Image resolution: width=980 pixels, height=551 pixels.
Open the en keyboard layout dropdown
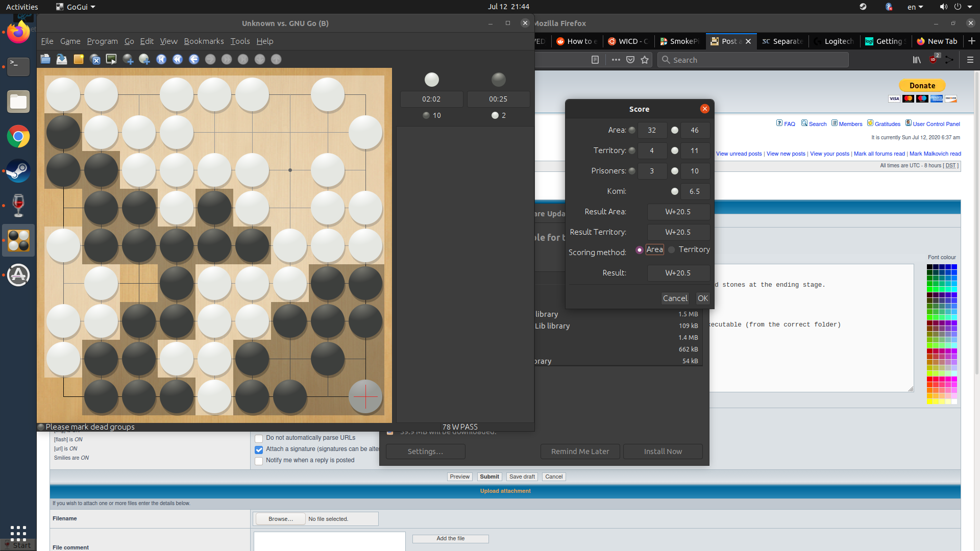tap(915, 7)
